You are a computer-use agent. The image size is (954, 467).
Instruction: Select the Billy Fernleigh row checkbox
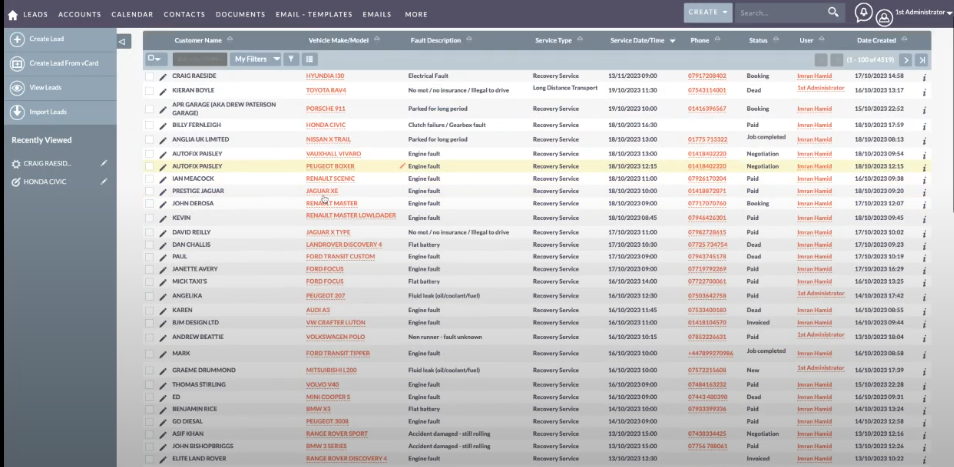tap(149, 125)
